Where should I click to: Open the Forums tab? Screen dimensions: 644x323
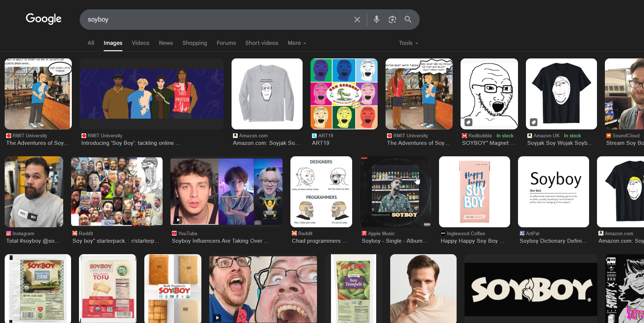pyautogui.click(x=226, y=43)
